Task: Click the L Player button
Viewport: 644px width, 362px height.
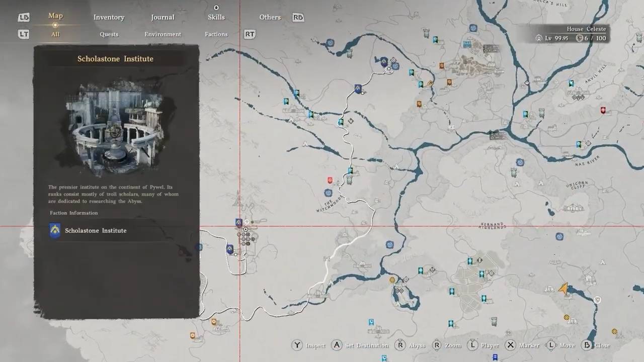Action: pyautogui.click(x=484, y=345)
